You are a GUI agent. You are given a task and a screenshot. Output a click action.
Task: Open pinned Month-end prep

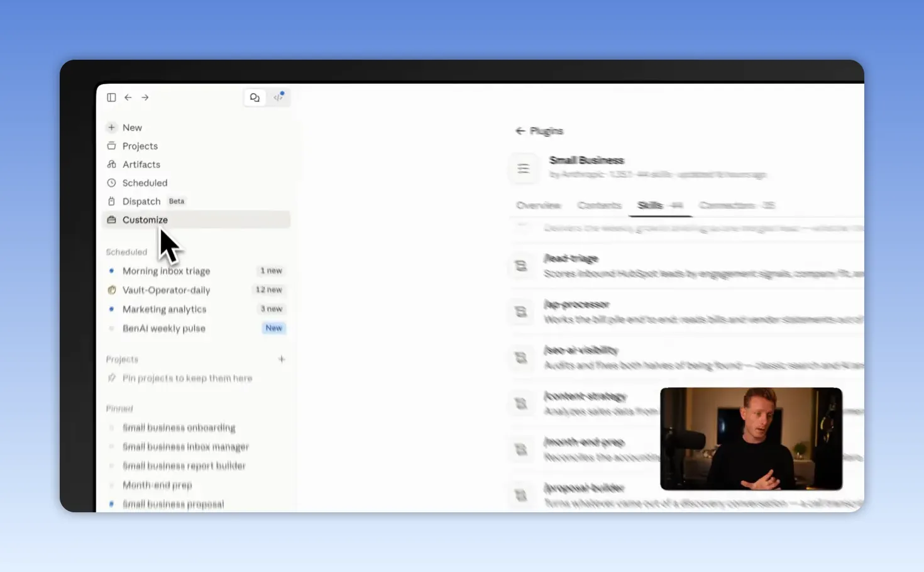pos(157,485)
